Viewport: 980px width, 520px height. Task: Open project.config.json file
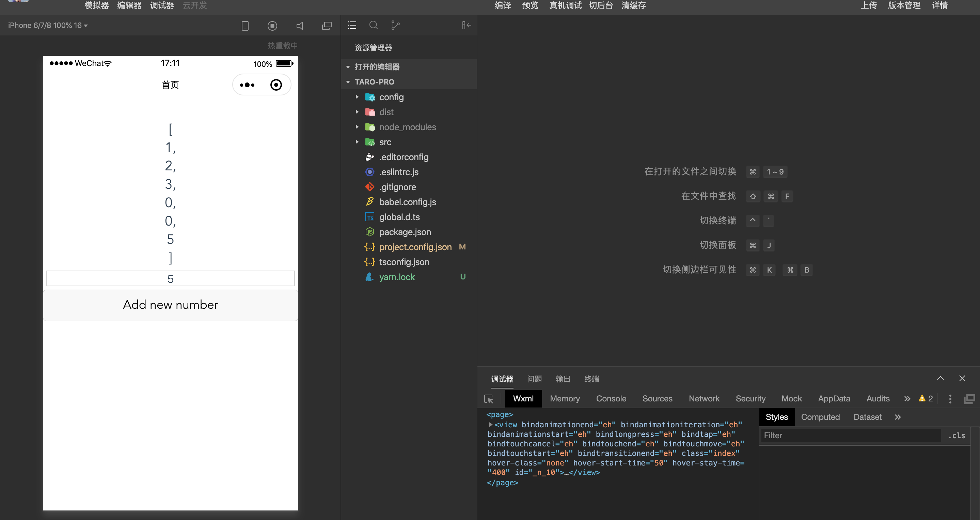tap(415, 247)
